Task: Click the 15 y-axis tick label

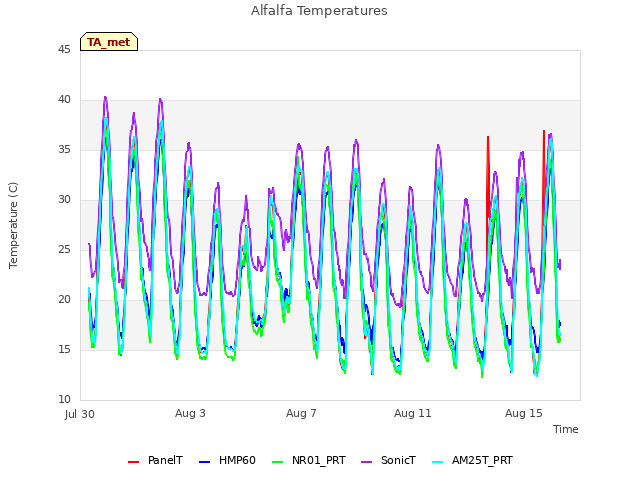Action: 64,350
